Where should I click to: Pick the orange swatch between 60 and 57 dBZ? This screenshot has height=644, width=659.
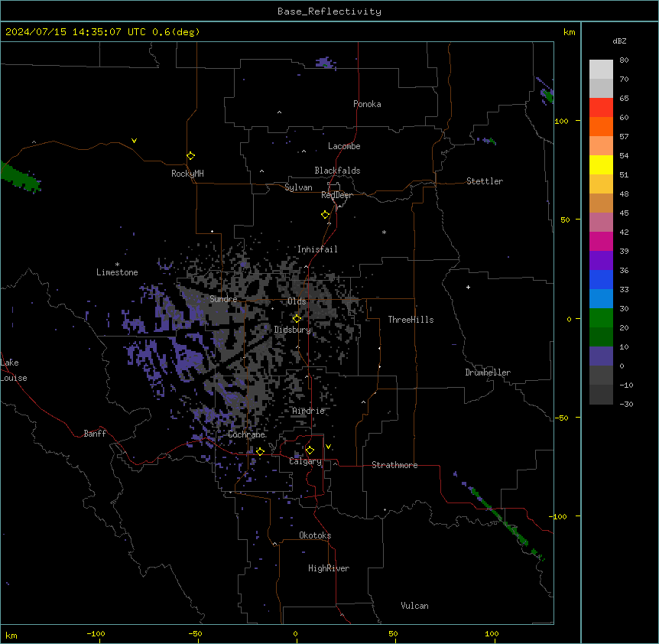[x=601, y=126]
